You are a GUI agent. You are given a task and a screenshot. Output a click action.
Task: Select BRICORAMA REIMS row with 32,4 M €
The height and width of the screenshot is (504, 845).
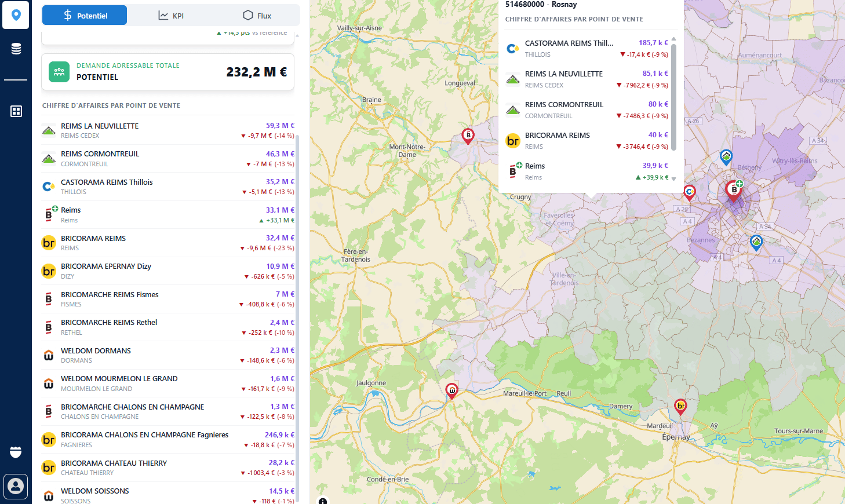pos(168,243)
